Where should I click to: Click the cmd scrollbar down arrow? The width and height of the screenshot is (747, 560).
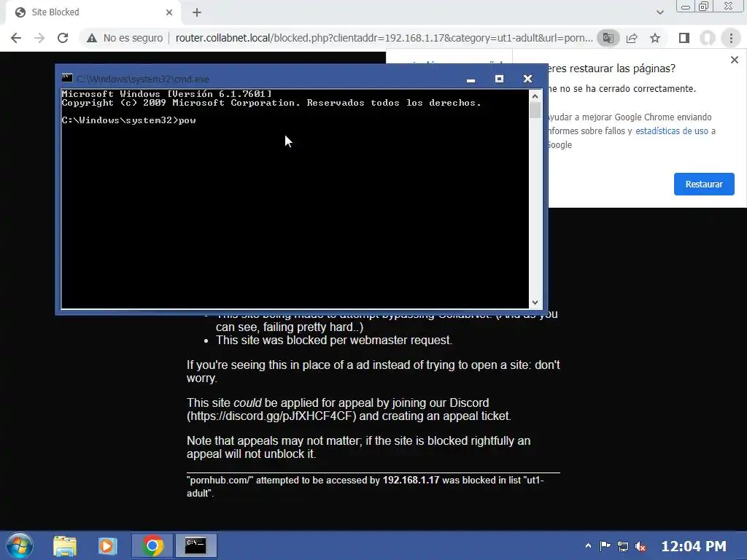[x=535, y=303]
